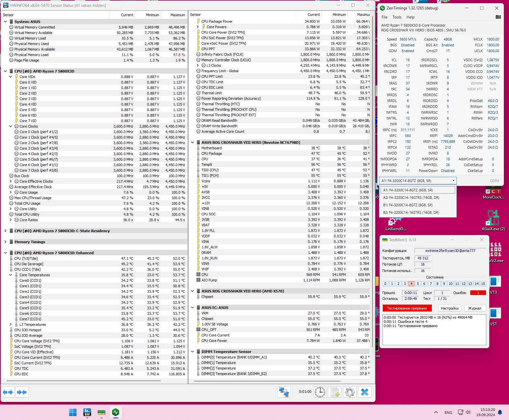Viewport: 509px width, 420px height.
Task: Open TestMem5 'Настройки' settings button
Action: (450, 308)
